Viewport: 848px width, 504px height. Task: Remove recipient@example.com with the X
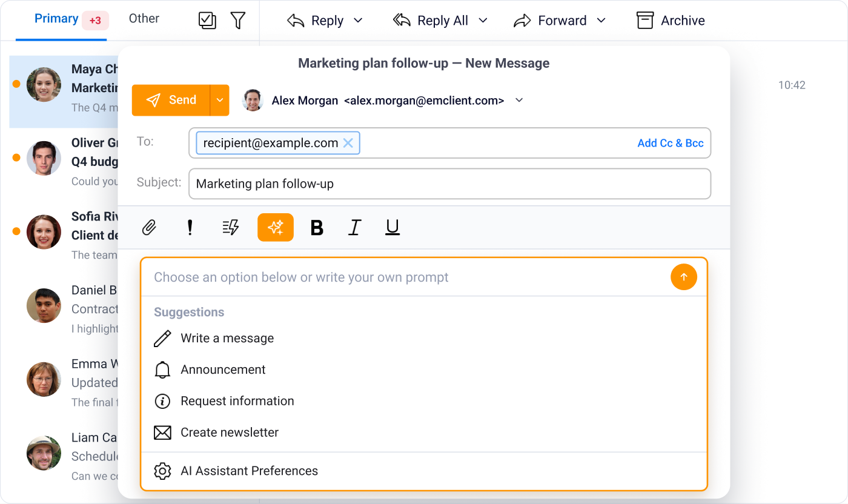pyautogui.click(x=348, y=143)
